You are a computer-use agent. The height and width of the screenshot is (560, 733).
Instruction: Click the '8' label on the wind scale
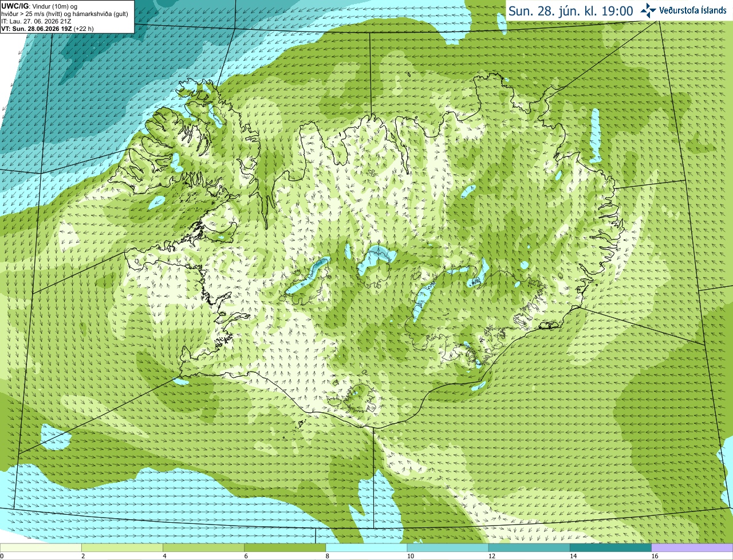tap(328, 556)
